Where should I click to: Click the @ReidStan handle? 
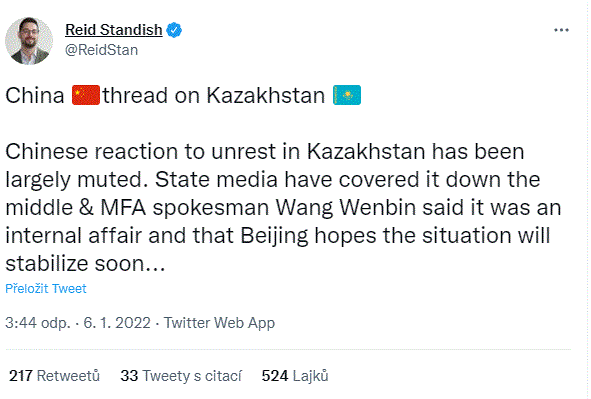101,50
